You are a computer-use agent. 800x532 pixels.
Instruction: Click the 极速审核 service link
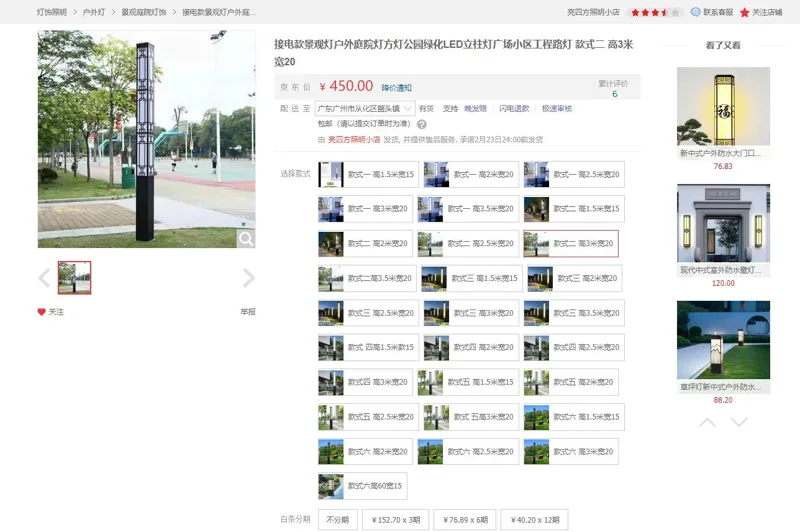point(557,109)
